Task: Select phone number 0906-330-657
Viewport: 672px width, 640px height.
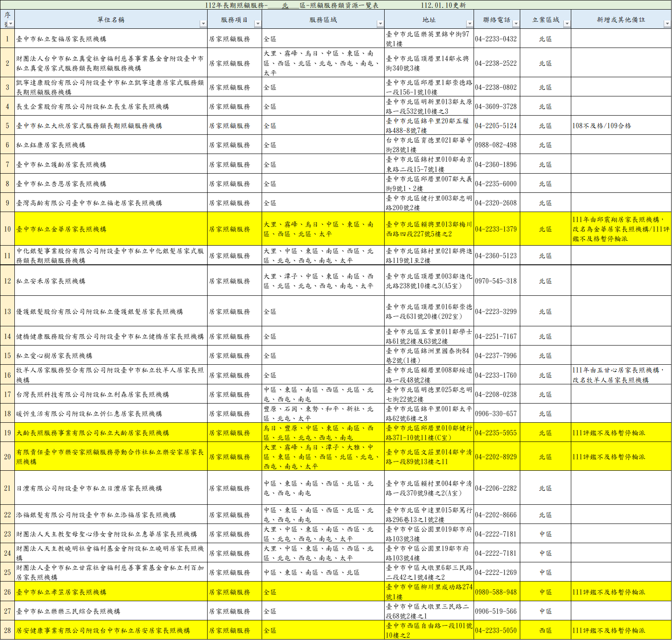Action: [497, 414]
